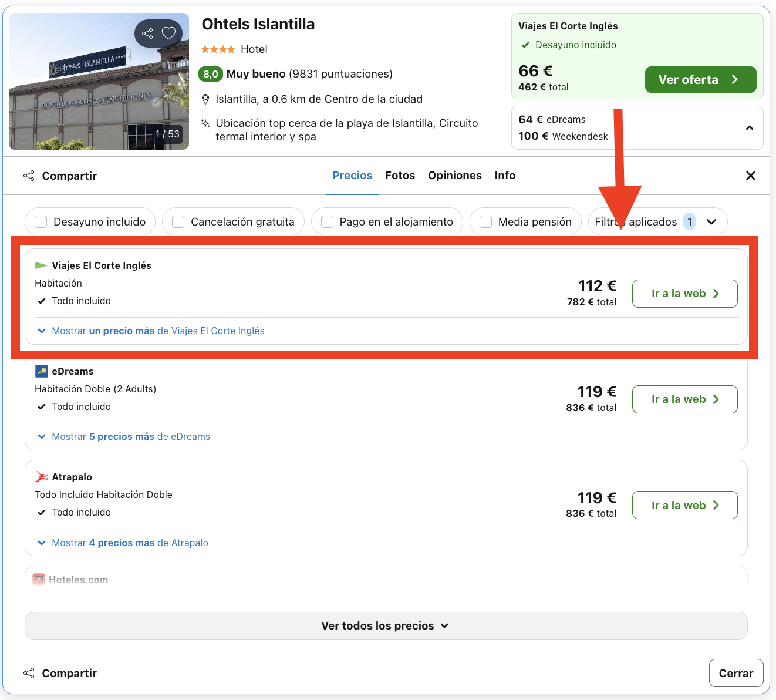
Task: Open the Opiniones tab
Action: coord(455,176)
